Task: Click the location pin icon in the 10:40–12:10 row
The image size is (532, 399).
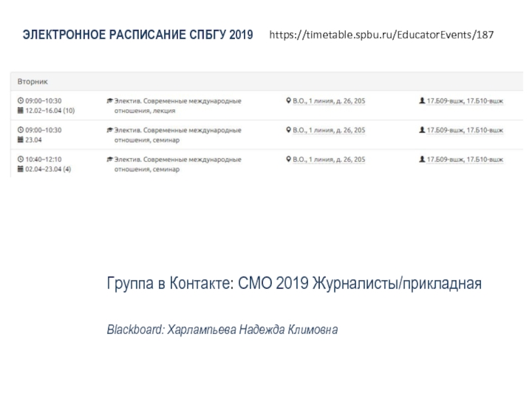Action: pos(289,159)
